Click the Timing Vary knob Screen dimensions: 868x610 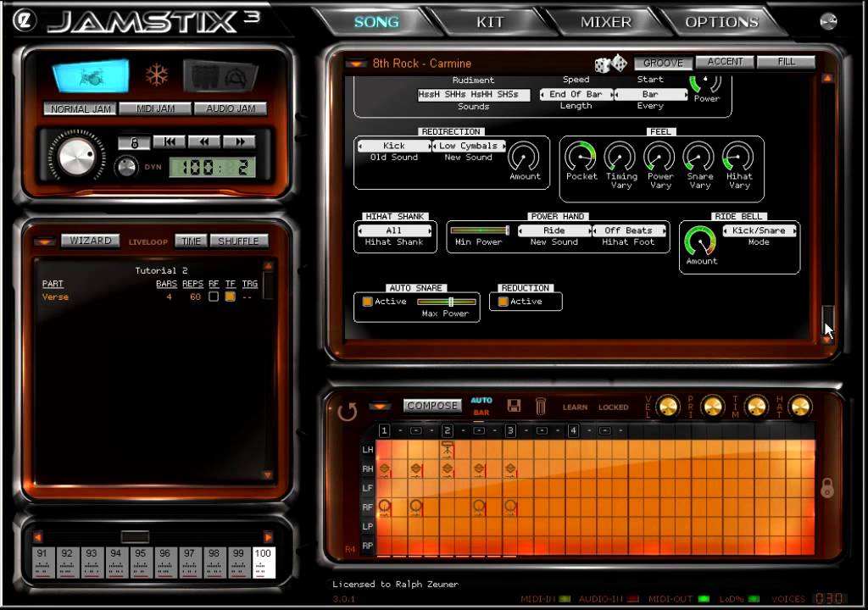tap(620, 156)
